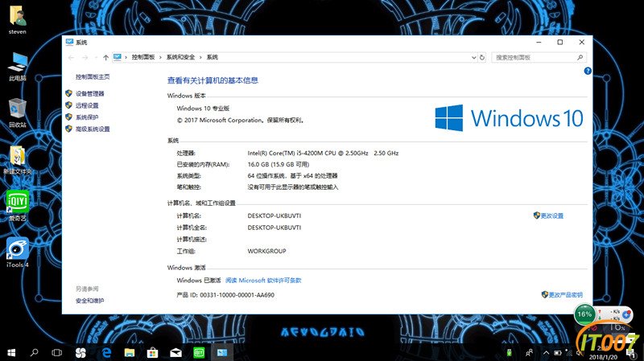This screenshot has height=361, width=644.
Task: Click the blue plus button on speed widget
Action: point(626,314)
